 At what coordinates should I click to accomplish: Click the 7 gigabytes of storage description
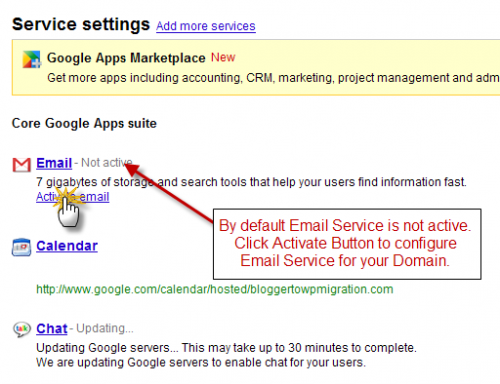(x=251, y=182)
